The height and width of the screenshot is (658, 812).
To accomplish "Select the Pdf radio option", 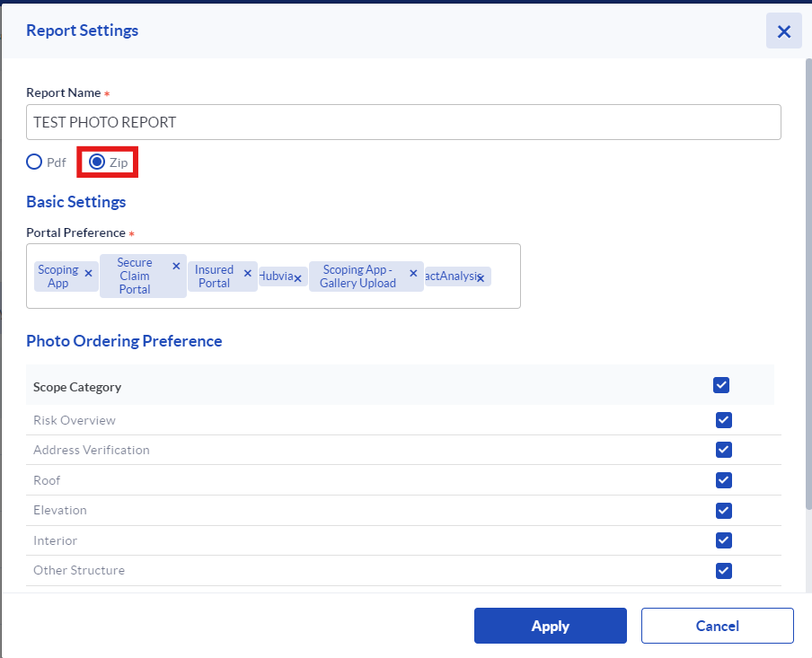I will 34,162.
